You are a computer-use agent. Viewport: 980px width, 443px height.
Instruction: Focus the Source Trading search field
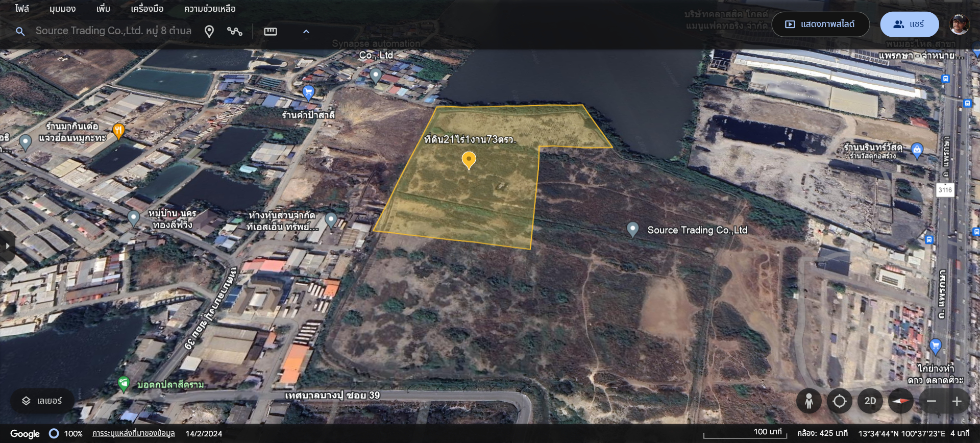click(113, 31)
